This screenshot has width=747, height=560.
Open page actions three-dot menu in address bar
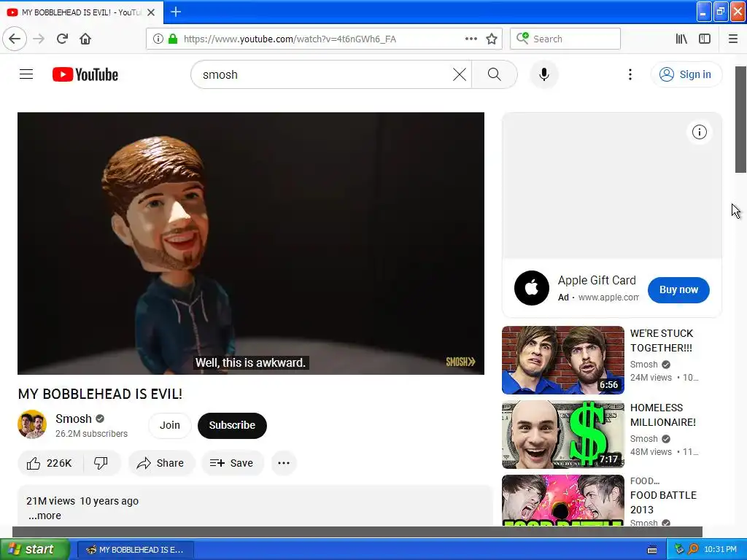(471, 39)
